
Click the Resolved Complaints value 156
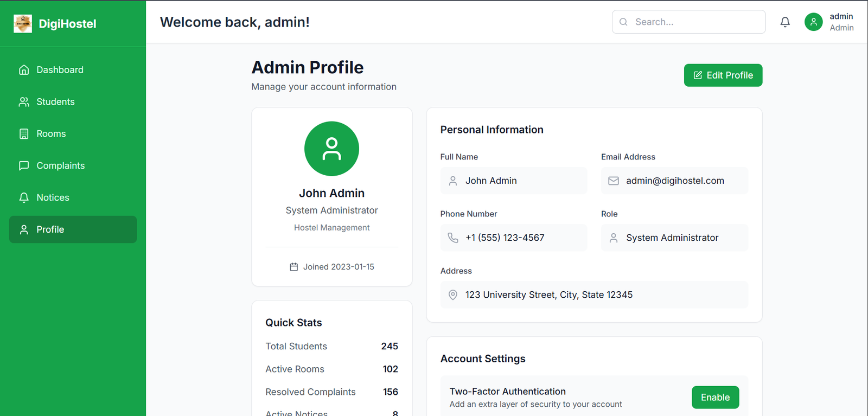tap(390, 392)
